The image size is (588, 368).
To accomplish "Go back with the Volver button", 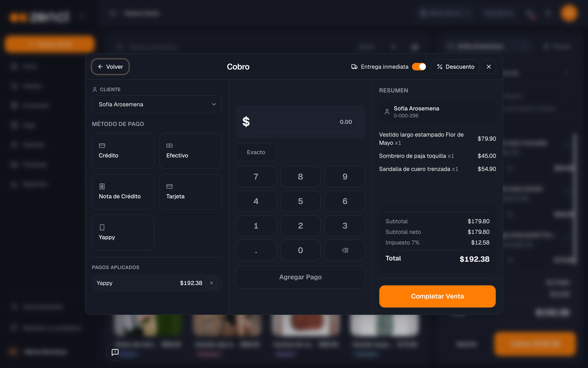I will pos(110,67).
